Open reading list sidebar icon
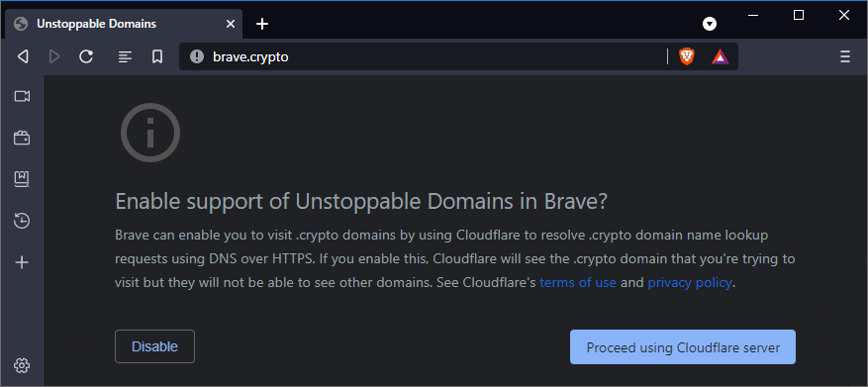 (22, 179)
